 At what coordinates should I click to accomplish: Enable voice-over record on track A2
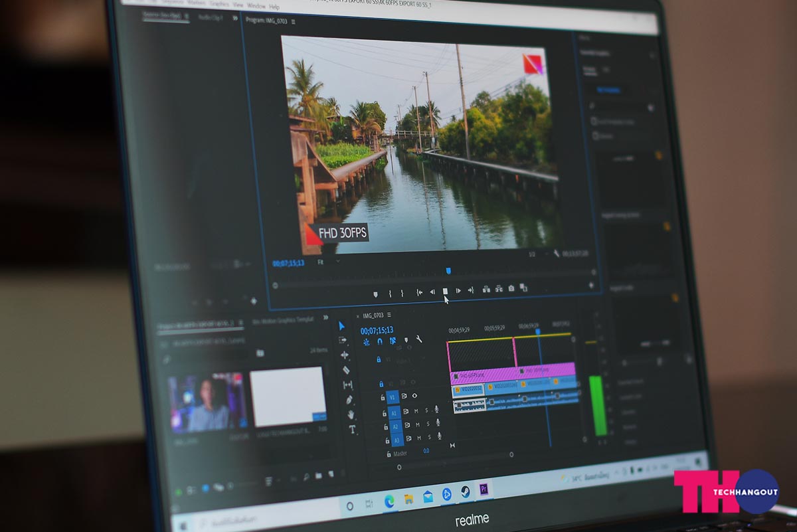tap(438, 423)
